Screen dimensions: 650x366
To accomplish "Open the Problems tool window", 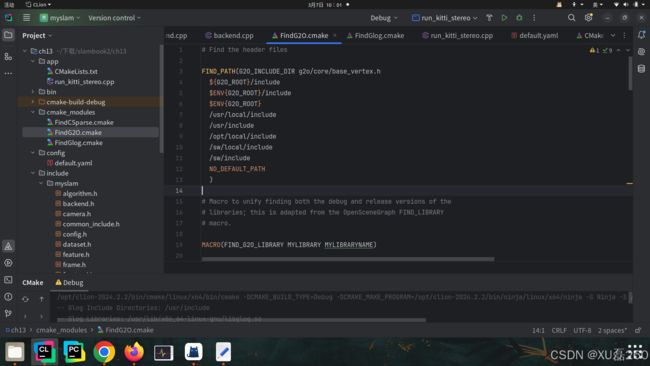I will pos(8,297).
